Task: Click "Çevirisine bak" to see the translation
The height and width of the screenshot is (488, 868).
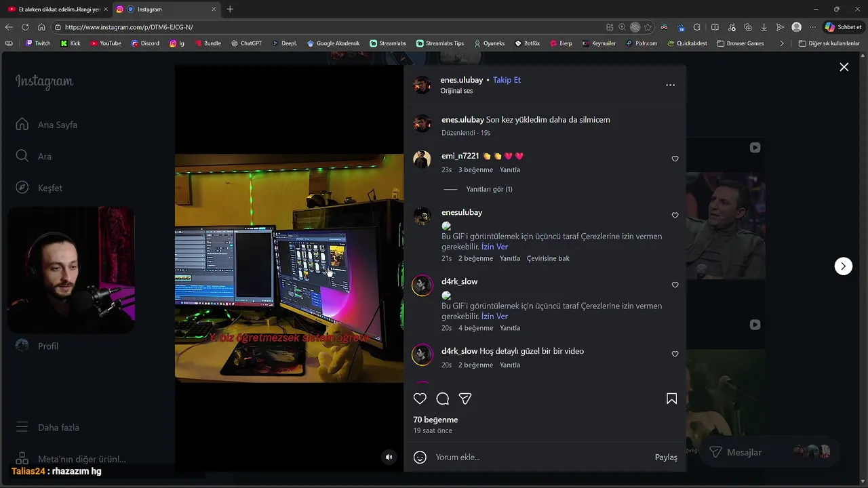Action: pos(548,258)
